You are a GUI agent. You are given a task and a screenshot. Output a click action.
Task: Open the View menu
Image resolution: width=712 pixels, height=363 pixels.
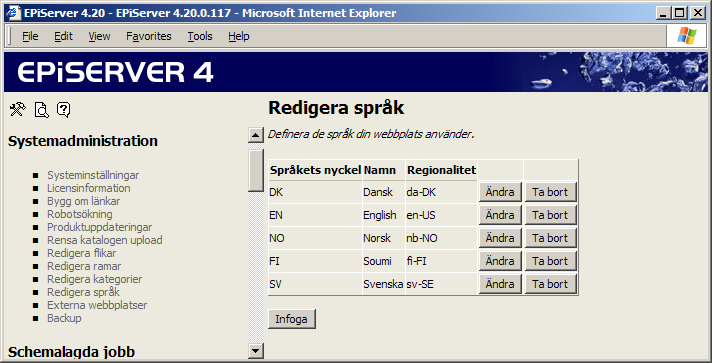[99, 36]
